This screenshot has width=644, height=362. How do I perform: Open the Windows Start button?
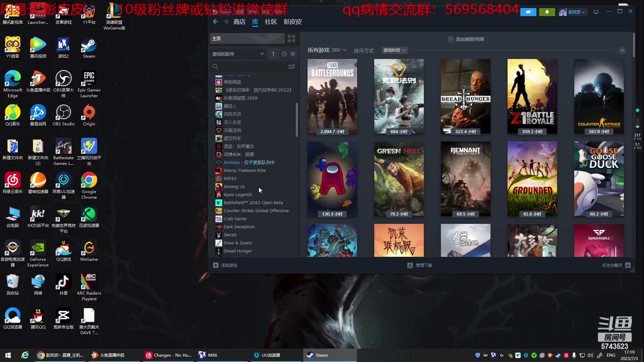(8, 355)
